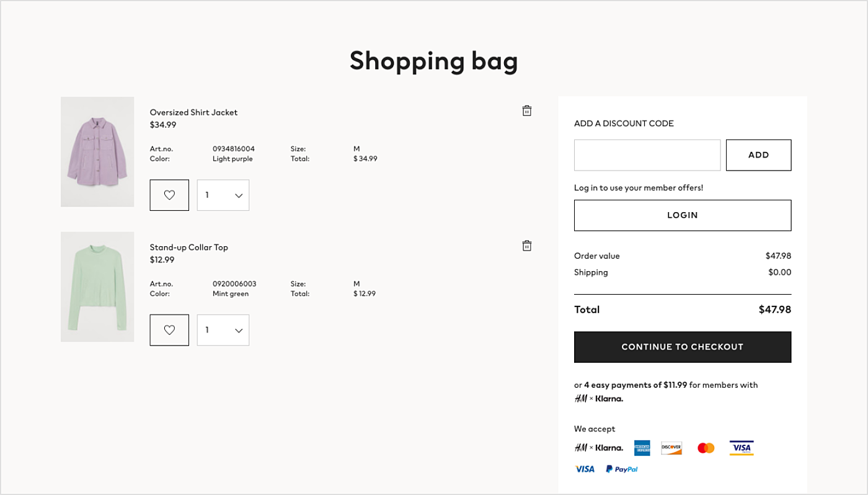The height and width of the screenshot is (495, 868).
Task: Click the 'Mint green' color value
Action: point(231,294)
